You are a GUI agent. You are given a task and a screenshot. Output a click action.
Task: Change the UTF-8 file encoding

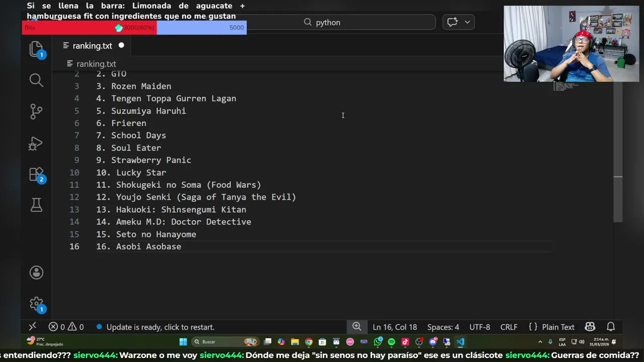pyautogui.click(x=479, y=327)
